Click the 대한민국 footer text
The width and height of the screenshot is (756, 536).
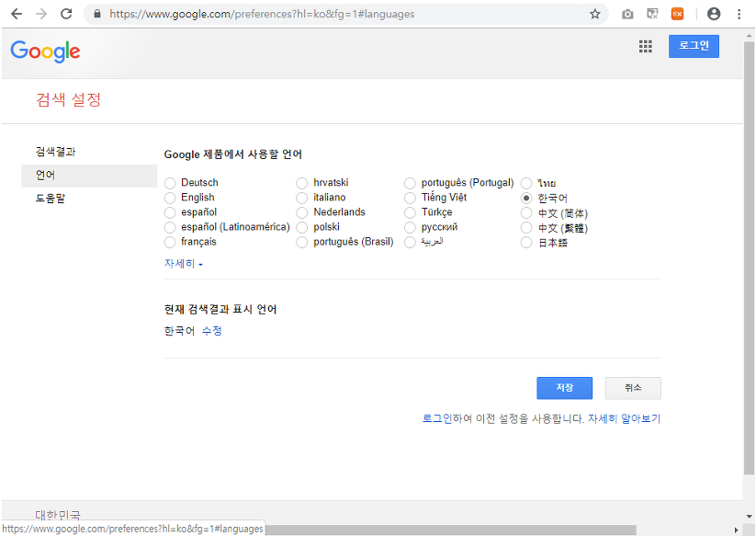58,515
